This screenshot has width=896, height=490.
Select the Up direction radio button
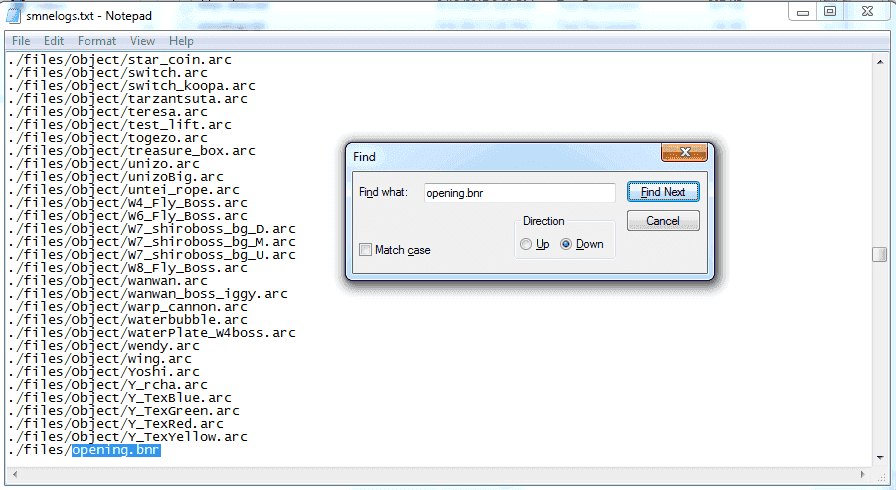(526, 244)
